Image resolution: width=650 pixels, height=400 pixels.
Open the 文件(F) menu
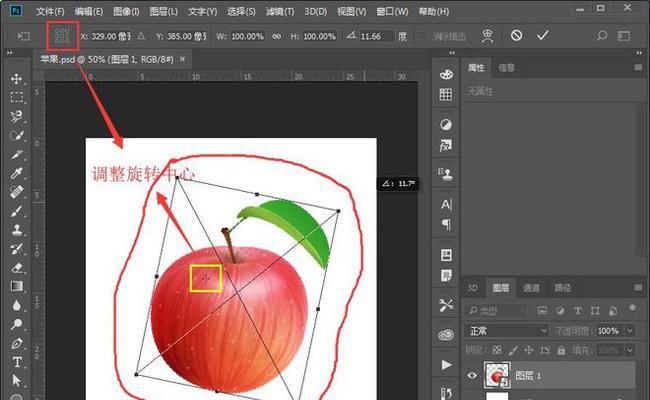click(50, 12)
